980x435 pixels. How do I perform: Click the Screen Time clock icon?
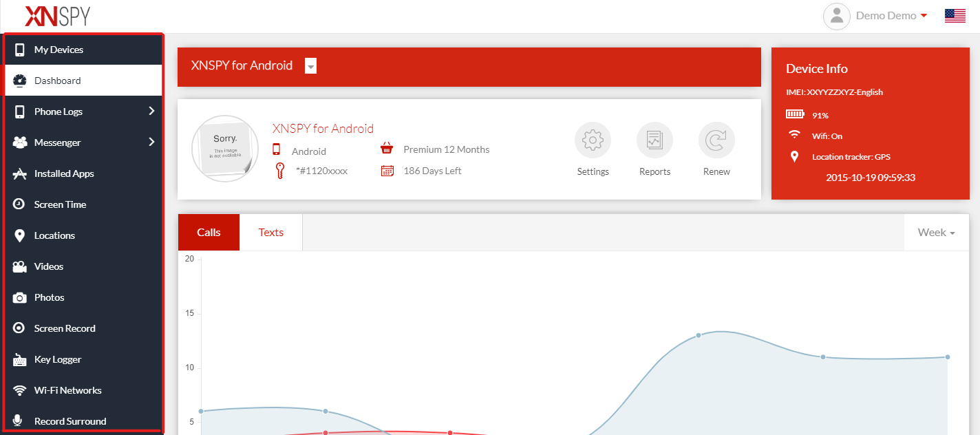20,204
